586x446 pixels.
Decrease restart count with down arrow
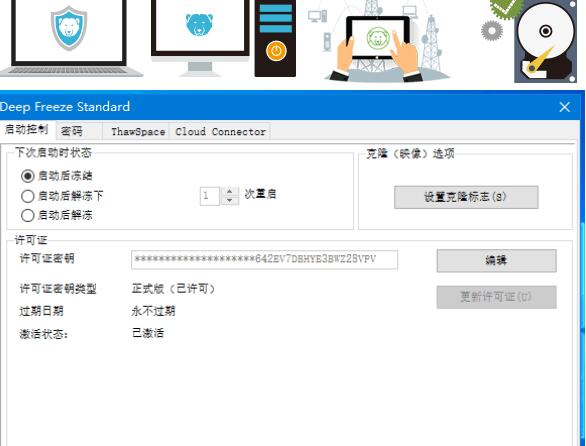pos(230,200)
